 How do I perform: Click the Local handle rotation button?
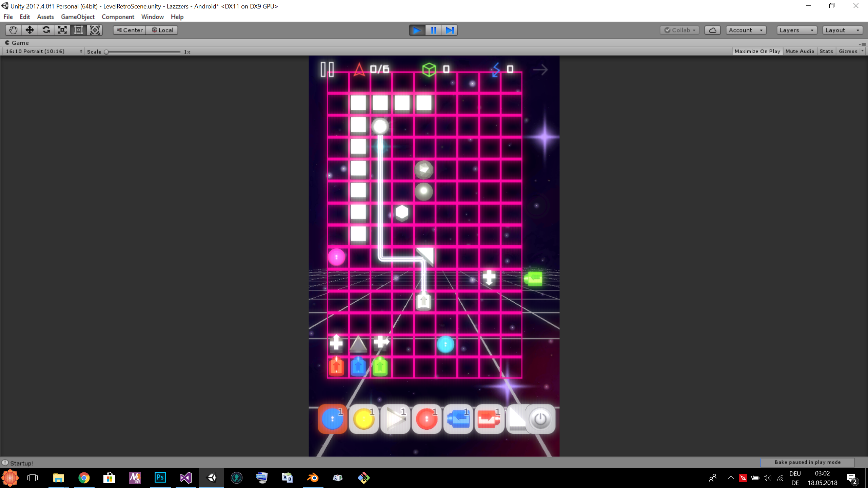click(162, 30)
